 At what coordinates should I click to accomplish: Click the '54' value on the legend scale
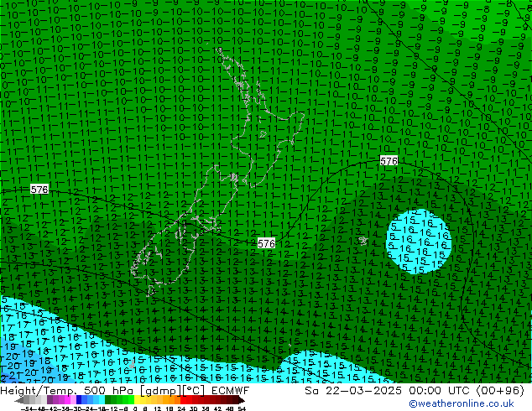pos(241,408)
